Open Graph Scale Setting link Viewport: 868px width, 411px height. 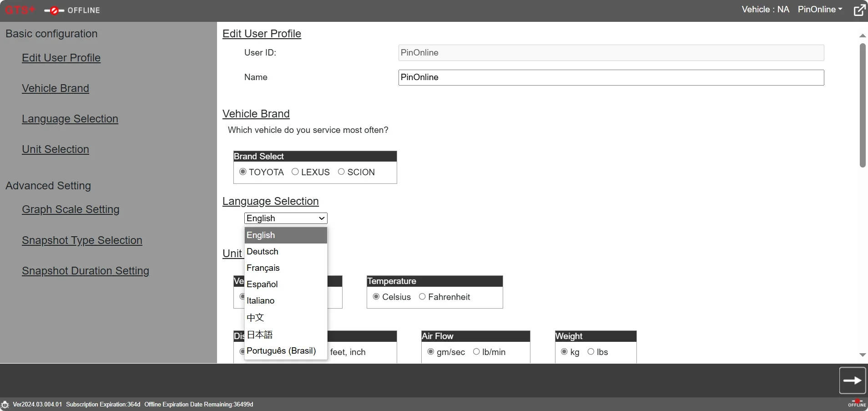[x=71, y=209]
